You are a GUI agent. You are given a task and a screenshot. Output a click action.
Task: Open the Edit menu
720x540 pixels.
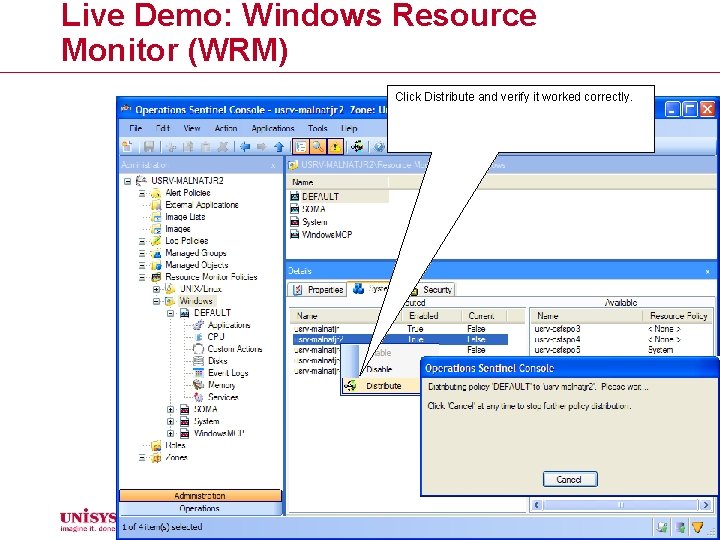163,128
